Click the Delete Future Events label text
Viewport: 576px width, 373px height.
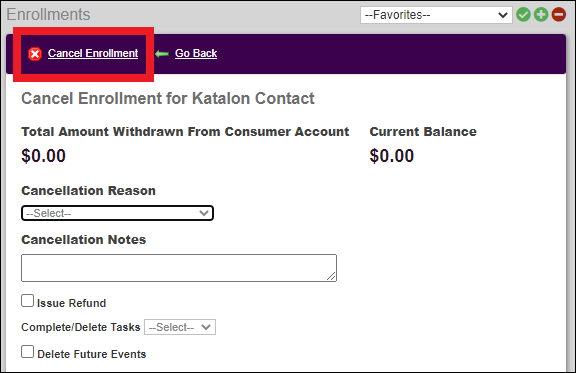92,354
